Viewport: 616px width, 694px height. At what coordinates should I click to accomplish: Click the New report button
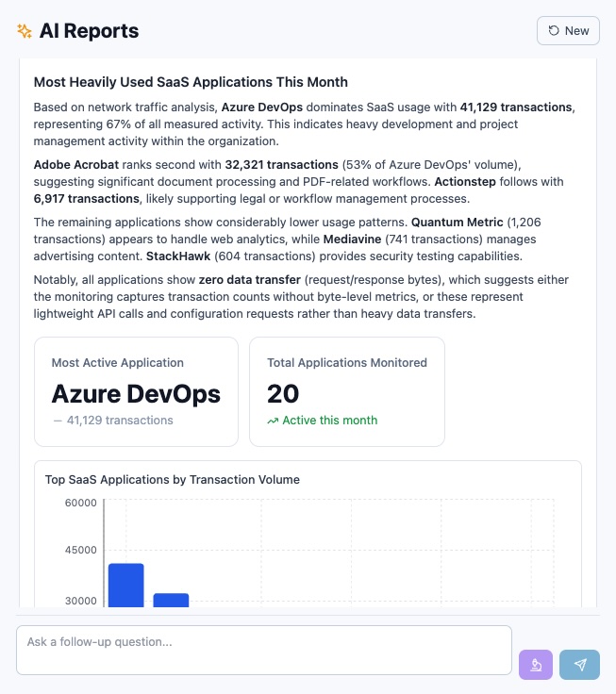tap(568, 30)
